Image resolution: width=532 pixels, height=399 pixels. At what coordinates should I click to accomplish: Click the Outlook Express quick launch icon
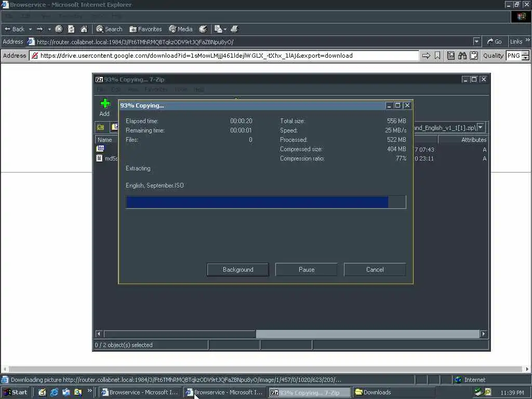[x=66, y=392]
